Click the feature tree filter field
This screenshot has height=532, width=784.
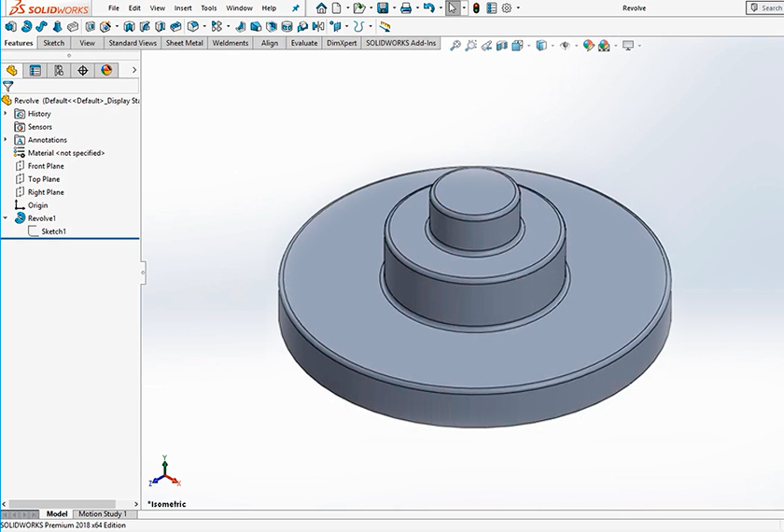tap(75, 86)
